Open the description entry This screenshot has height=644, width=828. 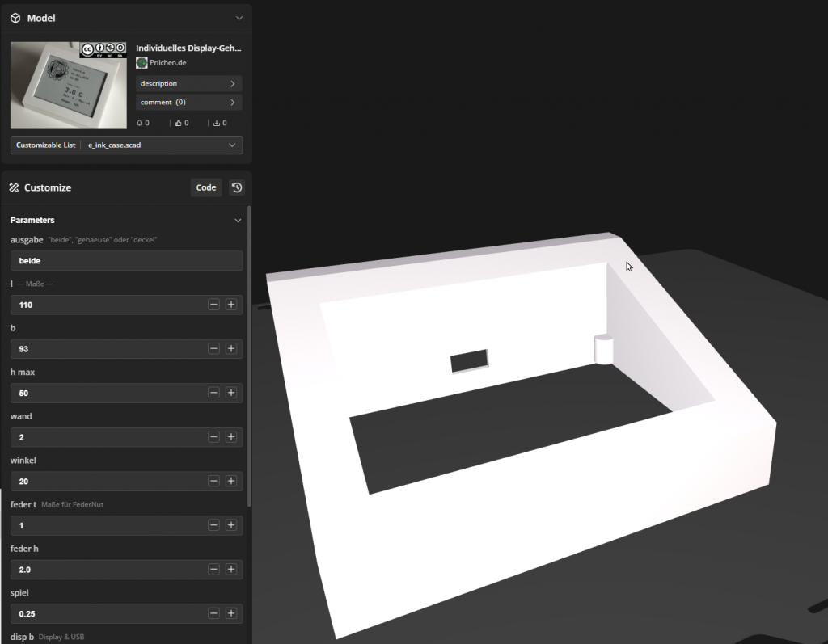click(x=188, y=83)
